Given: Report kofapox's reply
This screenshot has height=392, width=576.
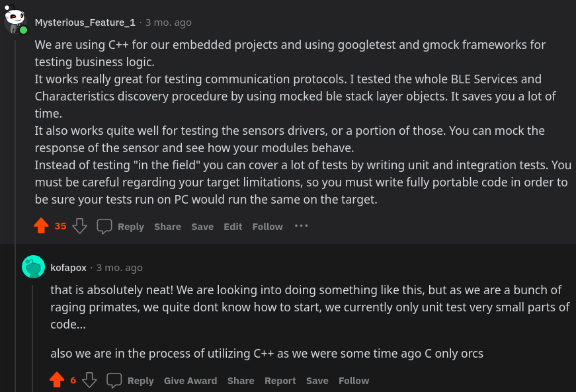Looking at the screenshot, I should (280, 380).
